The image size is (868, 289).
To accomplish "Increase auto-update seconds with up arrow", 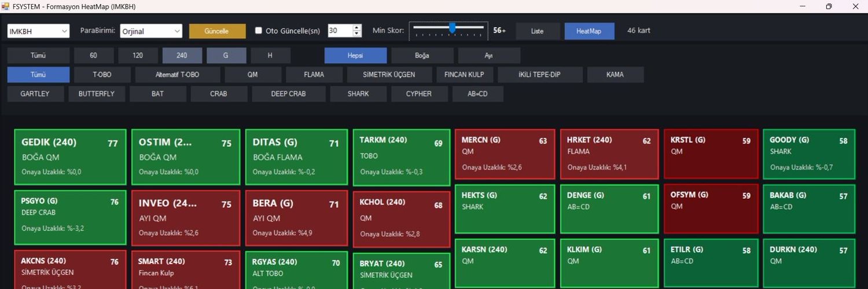I will [x=357, y=28].
